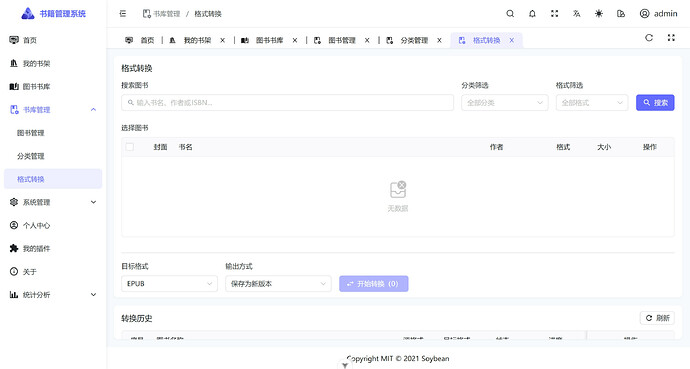The height and width of the screenshot is (369, 690).
Task: Go to 首页 in sidebar
Action: click(x=53, y=40)
